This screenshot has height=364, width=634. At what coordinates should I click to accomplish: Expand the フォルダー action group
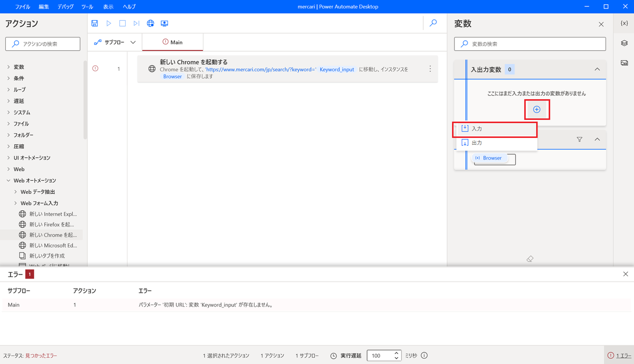8,135
